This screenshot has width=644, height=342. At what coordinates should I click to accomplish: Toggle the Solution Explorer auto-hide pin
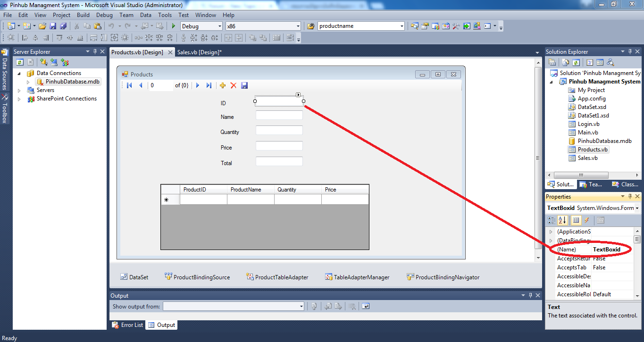(x=630, y=51)
